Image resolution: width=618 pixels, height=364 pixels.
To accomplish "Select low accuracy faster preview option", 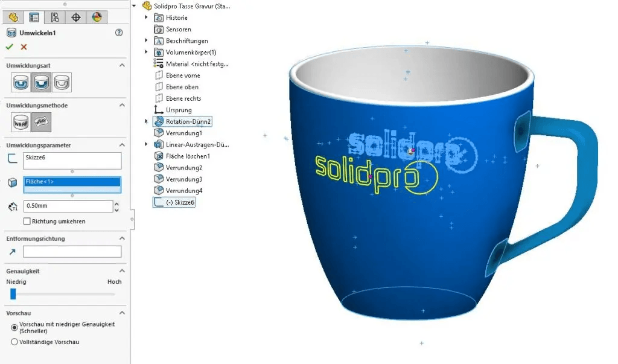I will click(x=14, y=325).
